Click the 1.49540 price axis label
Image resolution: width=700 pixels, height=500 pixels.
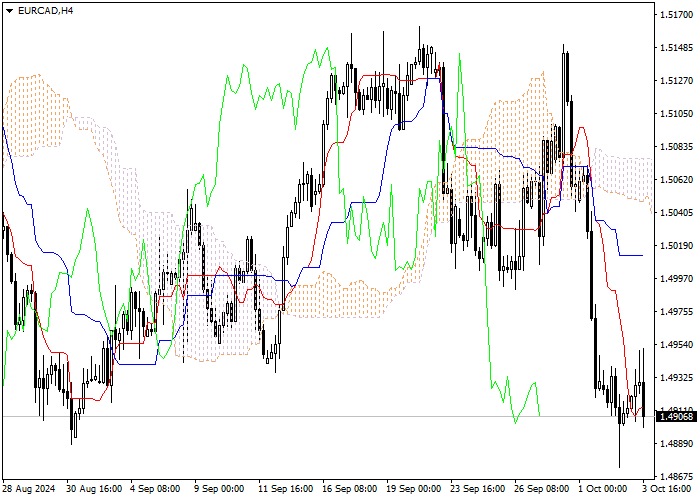(x=676, y=345)
